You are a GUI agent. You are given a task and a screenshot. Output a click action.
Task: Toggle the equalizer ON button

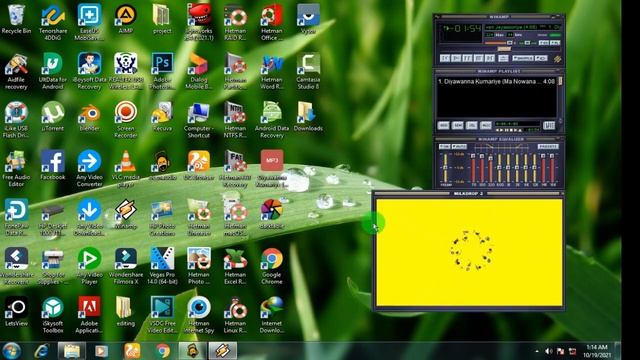click(444, 147)
